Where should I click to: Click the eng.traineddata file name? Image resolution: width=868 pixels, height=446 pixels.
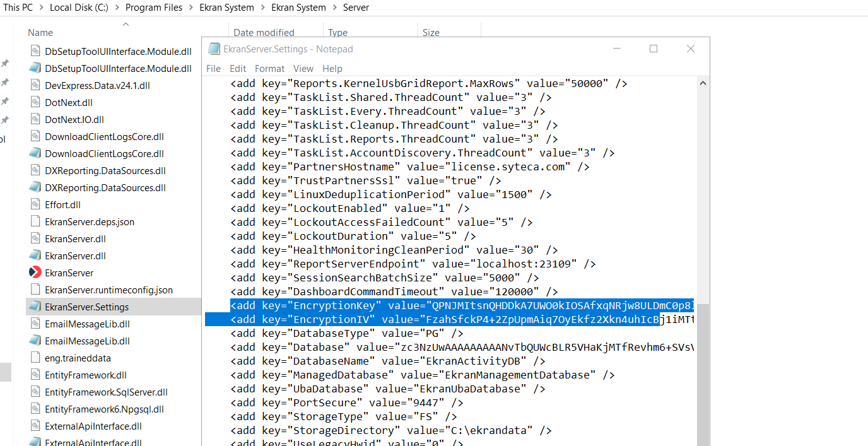point(78,358)
